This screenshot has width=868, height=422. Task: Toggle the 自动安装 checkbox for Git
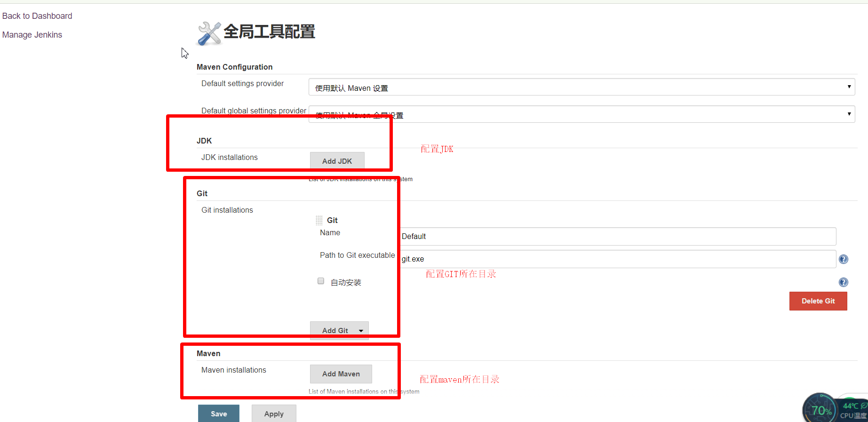321,281
